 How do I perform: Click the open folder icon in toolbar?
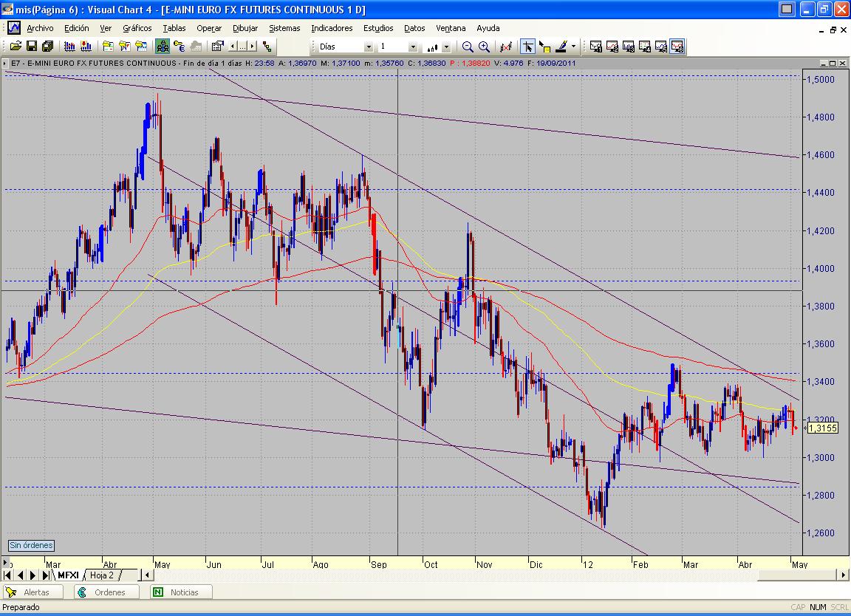(x=18, y=47)
